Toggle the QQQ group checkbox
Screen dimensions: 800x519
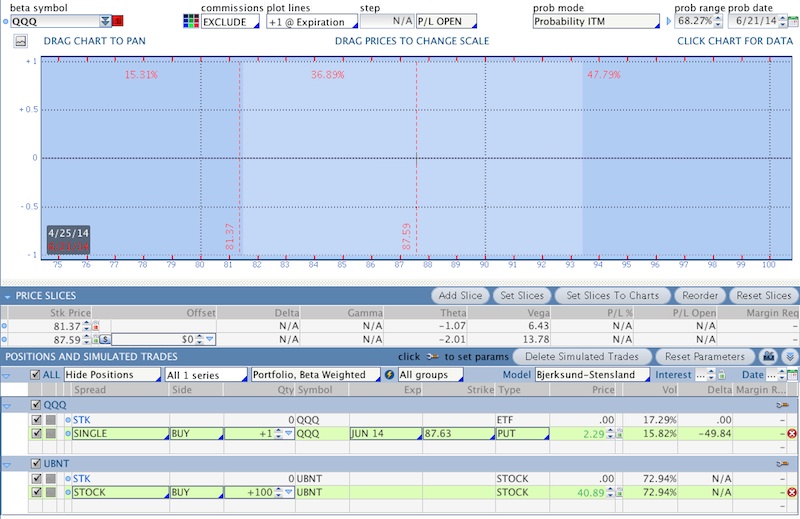(36, 405)
